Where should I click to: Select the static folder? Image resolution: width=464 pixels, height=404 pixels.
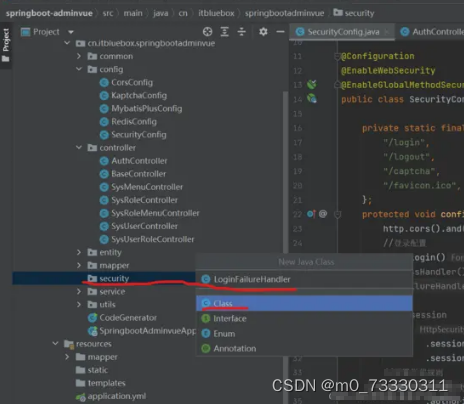click(x=92, y=370)
